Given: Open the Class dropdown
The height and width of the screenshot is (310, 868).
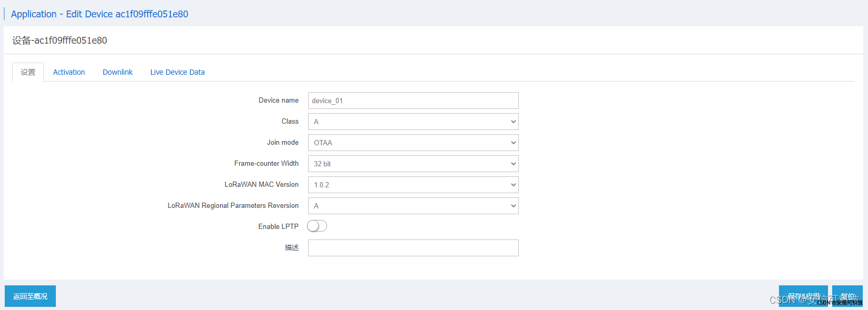Looking at the screenshot, I should click(413, 122).
